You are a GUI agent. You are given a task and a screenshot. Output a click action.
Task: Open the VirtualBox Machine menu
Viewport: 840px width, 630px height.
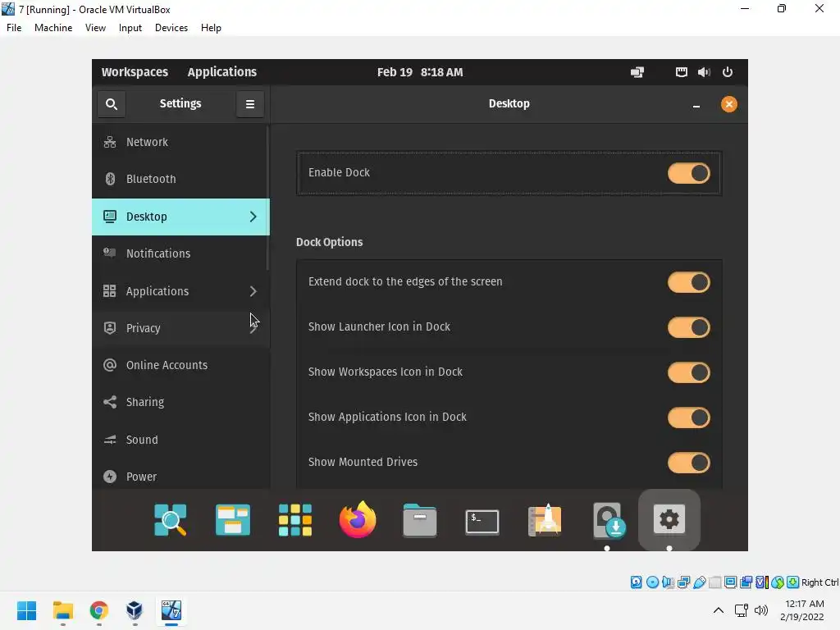coord(53,28)
